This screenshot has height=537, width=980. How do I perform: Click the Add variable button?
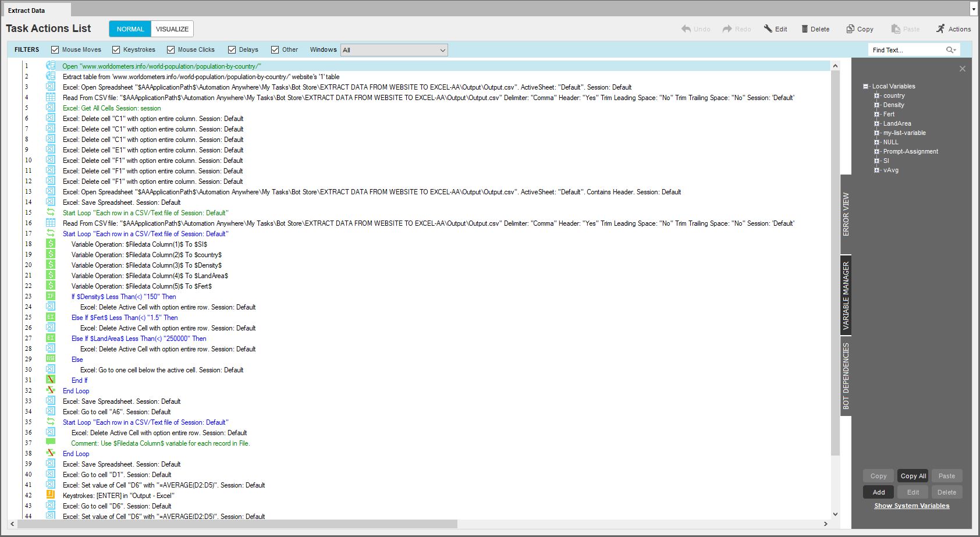879,492
